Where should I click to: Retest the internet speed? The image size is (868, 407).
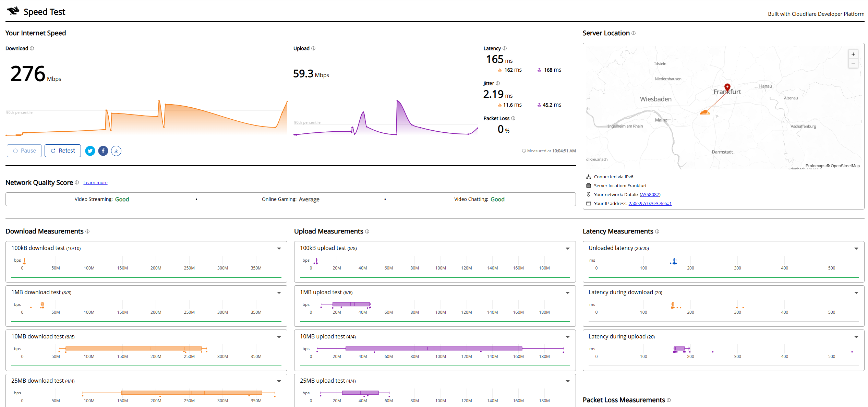click(x=63, y=151)
